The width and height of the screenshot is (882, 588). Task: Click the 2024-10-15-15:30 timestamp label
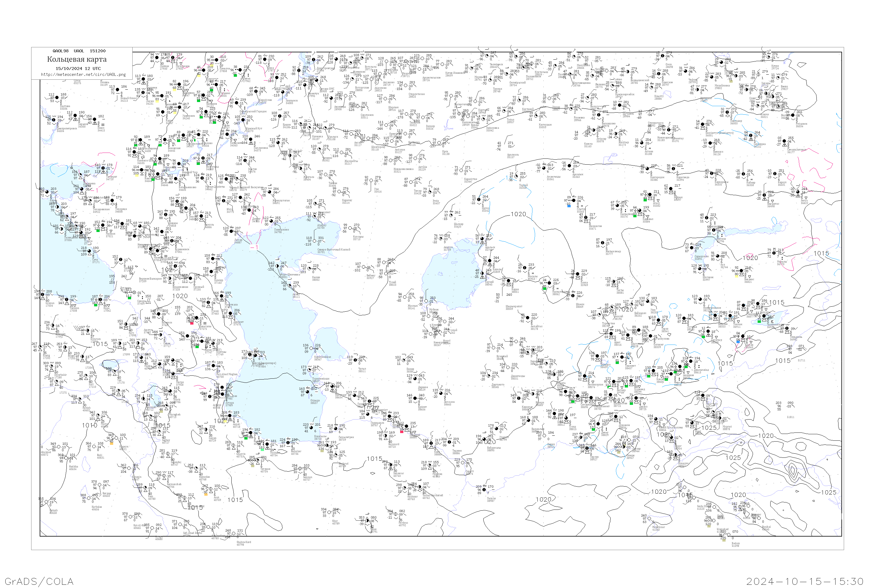tap(805, 581)
